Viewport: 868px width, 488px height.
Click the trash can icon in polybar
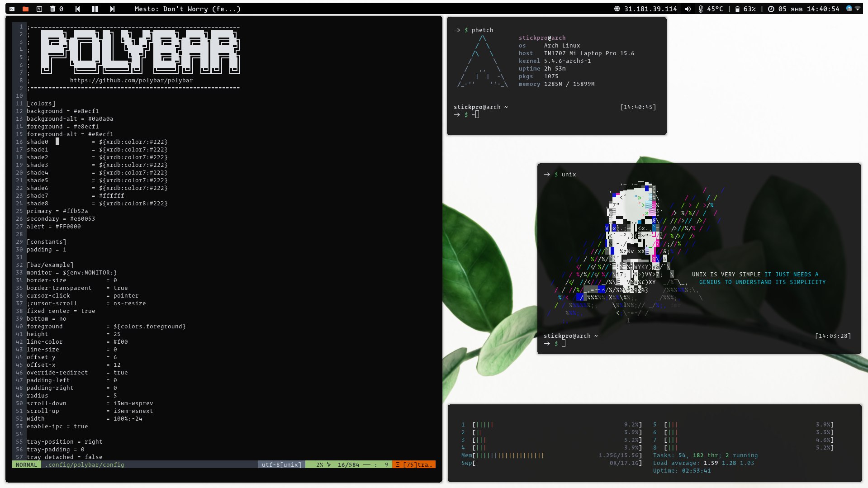[x=53, y=9]
